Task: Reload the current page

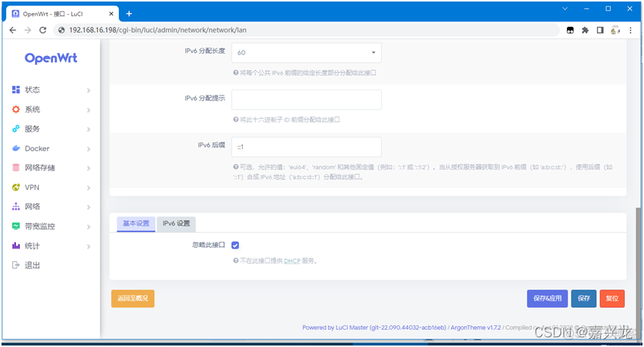Action: 43,30
